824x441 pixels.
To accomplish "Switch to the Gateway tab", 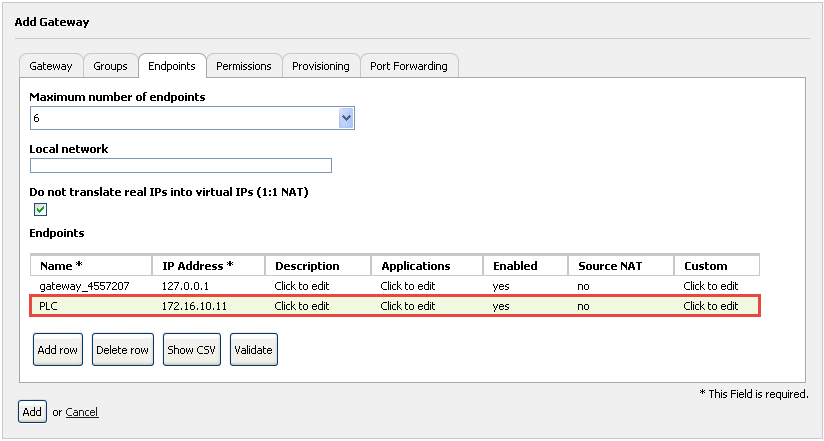I will [x=50, y=66].
